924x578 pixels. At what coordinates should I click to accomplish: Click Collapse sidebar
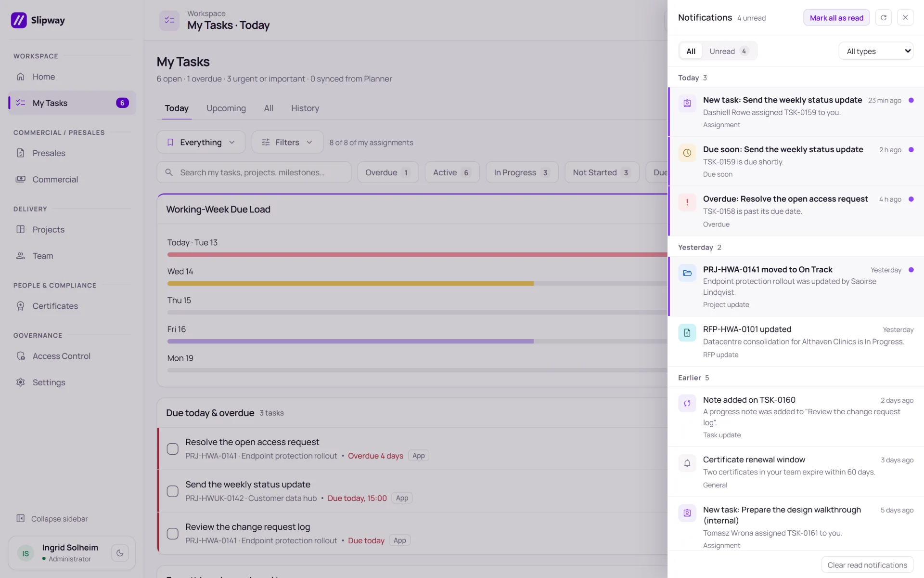pos(52,519)
